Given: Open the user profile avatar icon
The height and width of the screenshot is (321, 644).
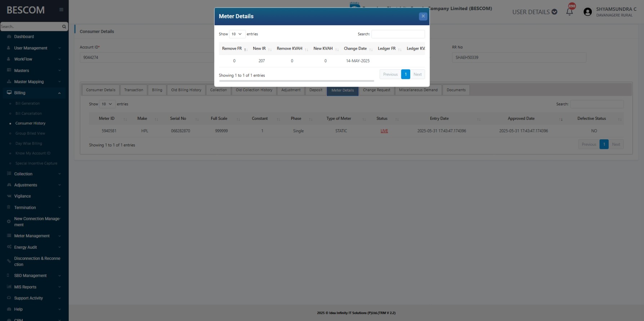Looking at the screenshot, I should pyautogui.click(x=587, y=12).
